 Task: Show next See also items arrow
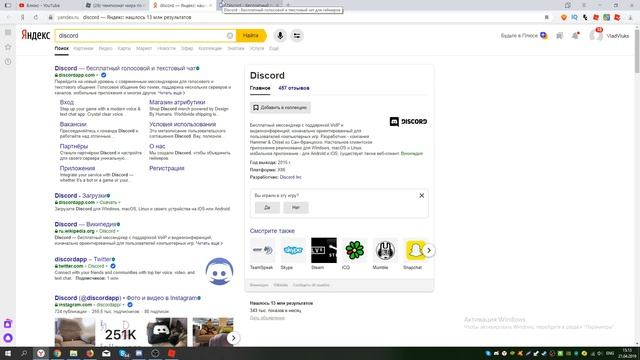tap(429, 250)
